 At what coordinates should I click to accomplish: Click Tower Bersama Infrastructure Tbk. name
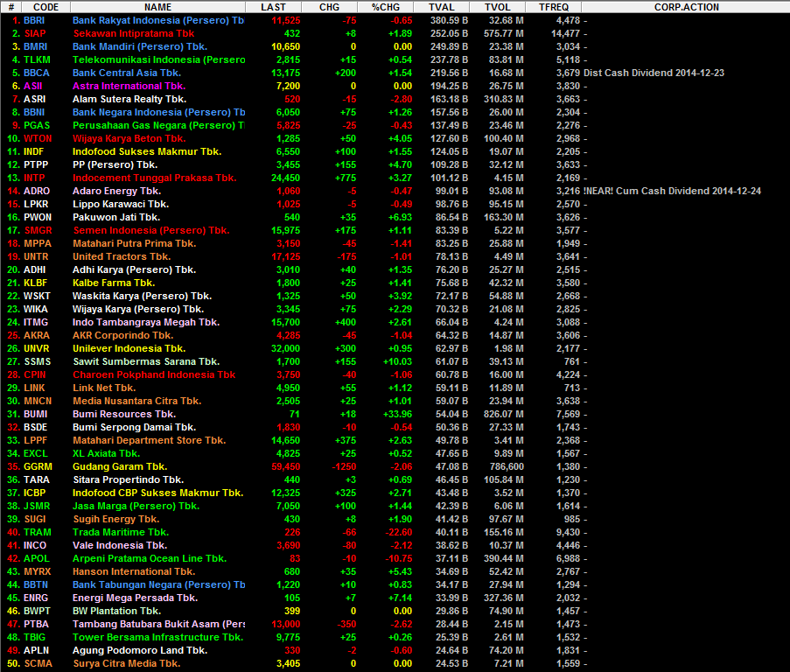tap(157, 637)
